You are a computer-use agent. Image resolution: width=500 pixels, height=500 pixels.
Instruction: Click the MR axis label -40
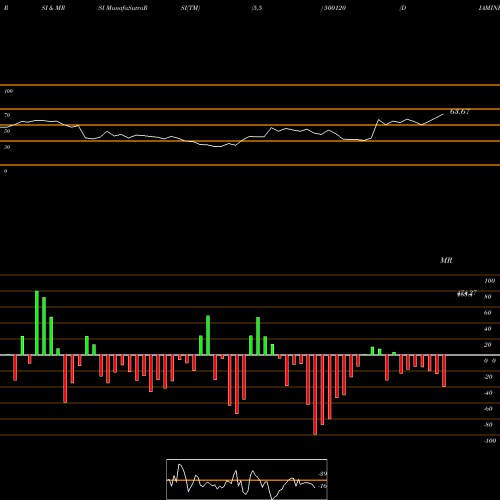tap(488, 393)
